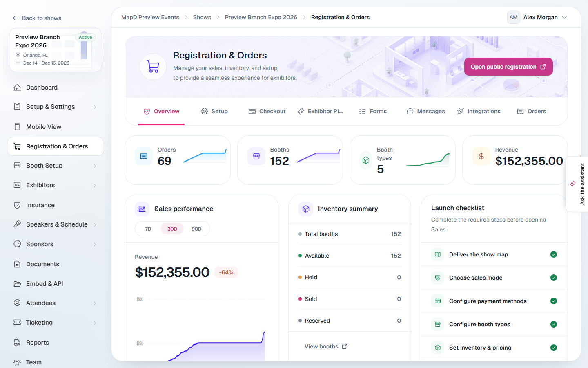Click the Dashboard home icon

pyautogui.click(x=17, y=88)
